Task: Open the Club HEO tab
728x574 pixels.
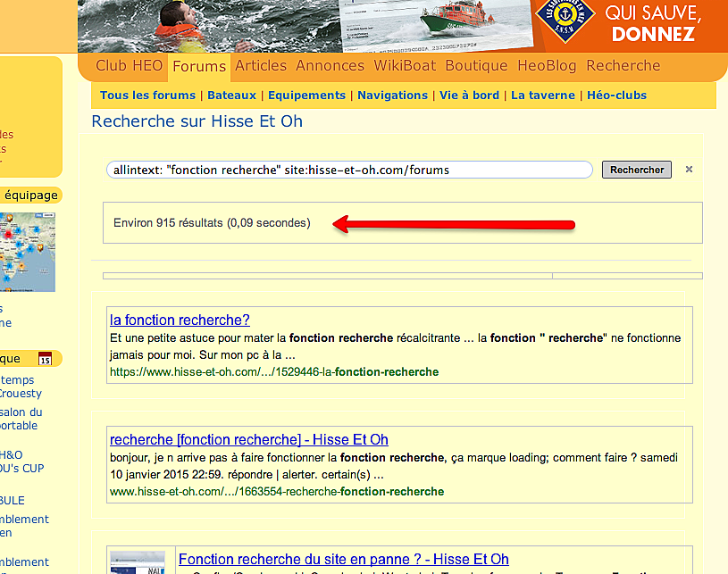Action: point(129,66)
